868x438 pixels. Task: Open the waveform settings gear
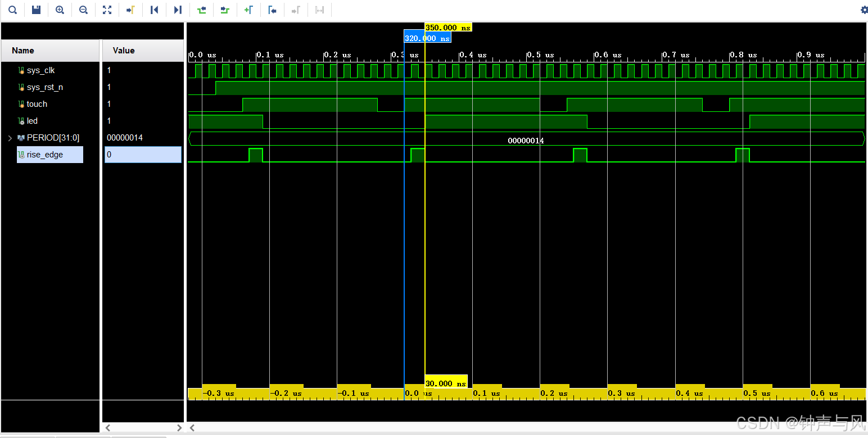pos(864,10)
